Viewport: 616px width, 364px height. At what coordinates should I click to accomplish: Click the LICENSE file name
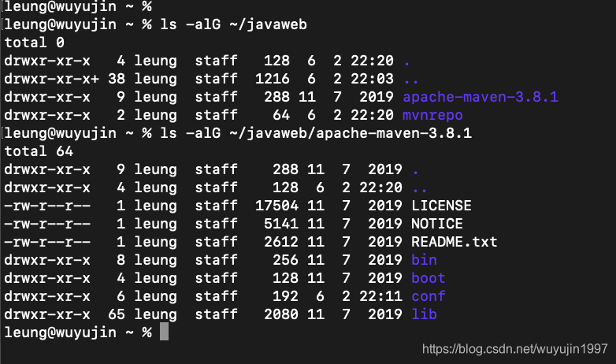pyautogui.click(x=441, y=206)
